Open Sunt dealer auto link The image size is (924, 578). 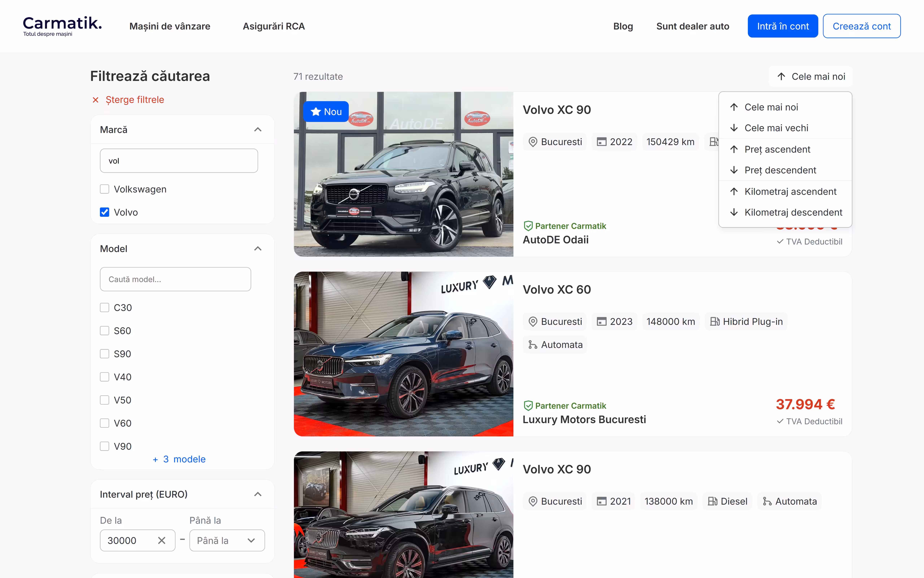[693, 26]
